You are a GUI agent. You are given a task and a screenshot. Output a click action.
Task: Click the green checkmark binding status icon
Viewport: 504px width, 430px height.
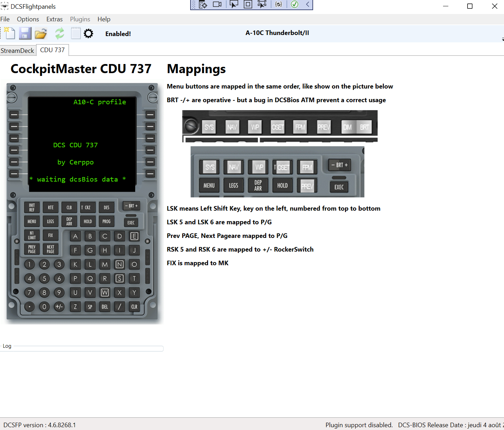(295, 4)
